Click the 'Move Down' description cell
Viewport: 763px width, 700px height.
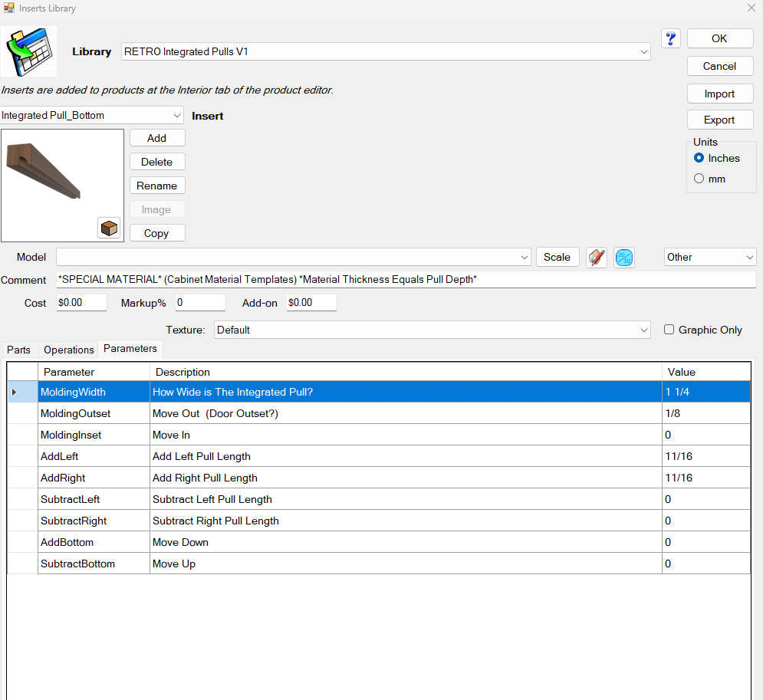[406, 541]
